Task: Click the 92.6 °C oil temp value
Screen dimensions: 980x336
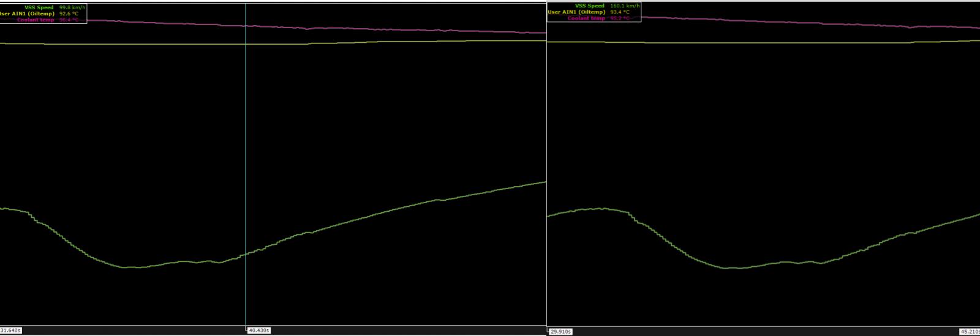Action: click(69, 13)
